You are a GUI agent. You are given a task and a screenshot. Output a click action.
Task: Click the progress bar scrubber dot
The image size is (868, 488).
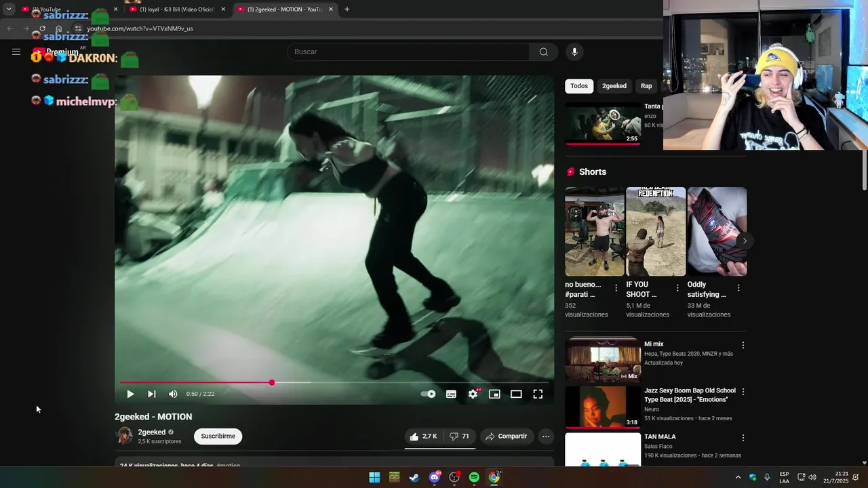click(x=272, y=383)
